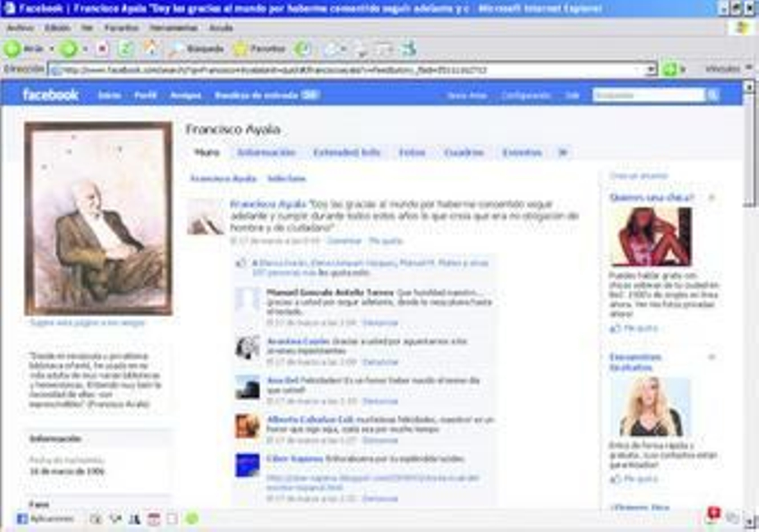
Task: Switch to the Información profile tab
Action: [266, 153]
